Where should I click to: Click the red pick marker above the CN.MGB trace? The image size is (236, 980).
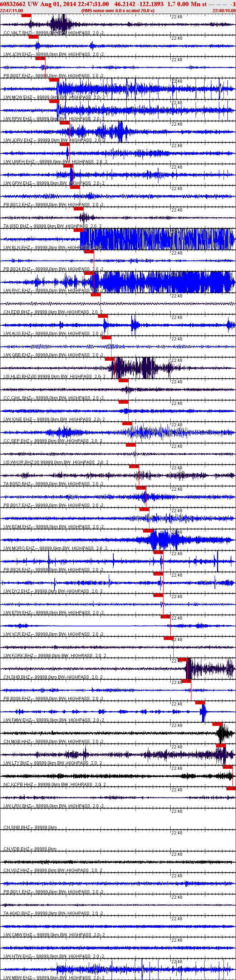coord(217,724)
